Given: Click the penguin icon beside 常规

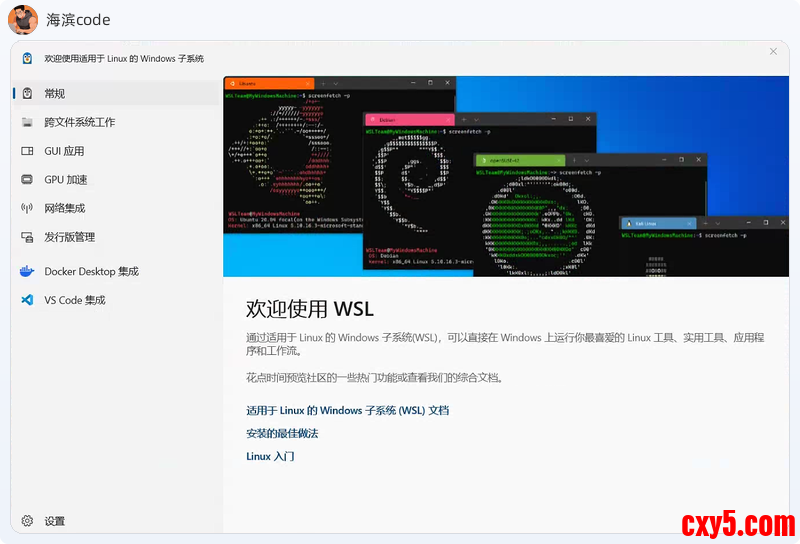Looking at the screenshot, I should [28, 93].
